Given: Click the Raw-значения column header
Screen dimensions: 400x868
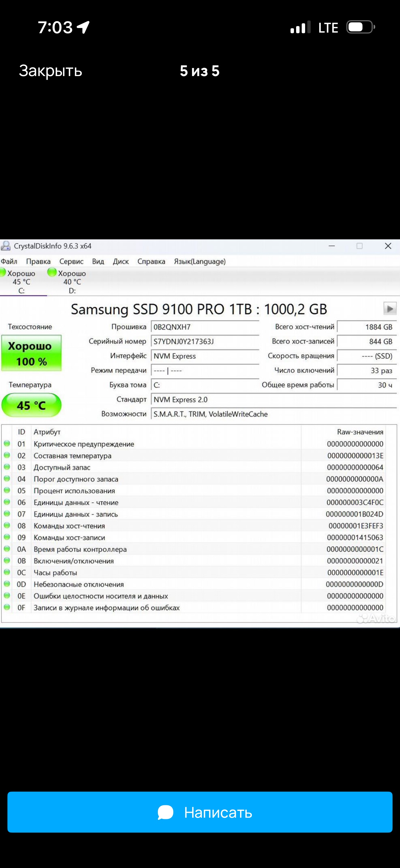Looking at the screenshot, I should [360, 432].
